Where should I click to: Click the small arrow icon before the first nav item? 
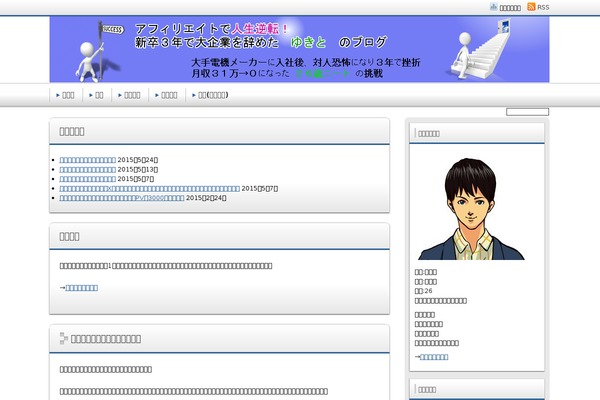(58, 95)
